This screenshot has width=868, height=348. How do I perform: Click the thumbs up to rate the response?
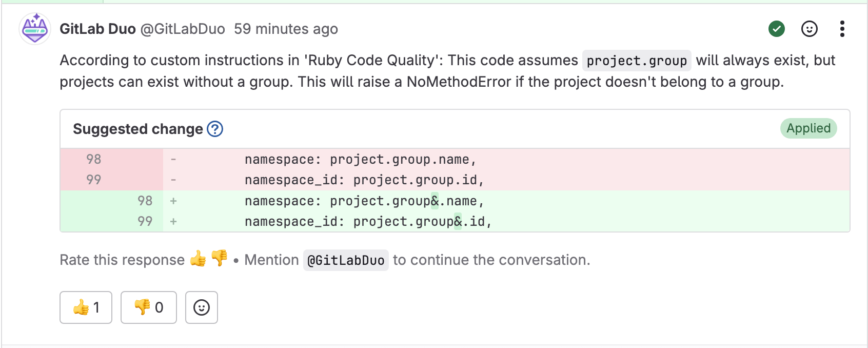(198, 260)
